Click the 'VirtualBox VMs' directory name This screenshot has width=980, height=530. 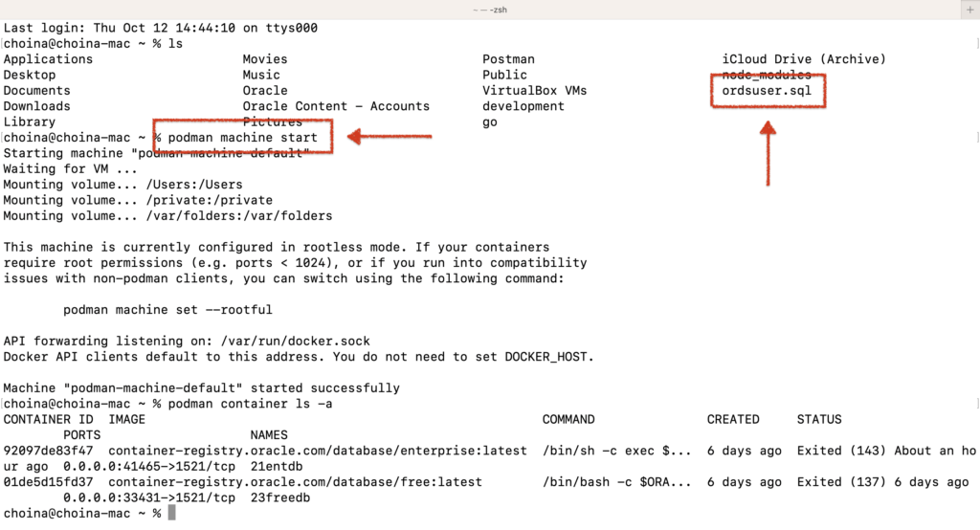coord(534,91)
